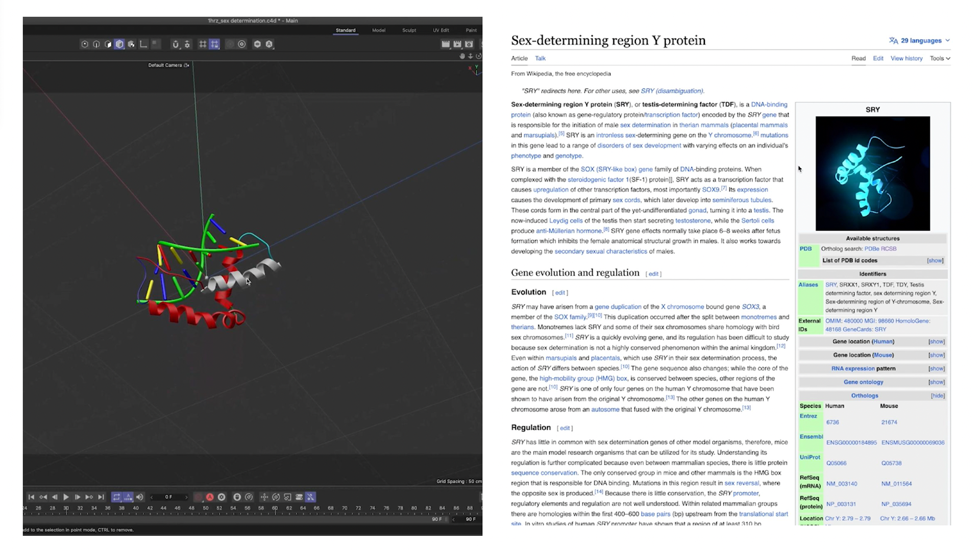980x550 pixels.
Task: Switch to the Sculpt layout tab
Action: (409, 30)
